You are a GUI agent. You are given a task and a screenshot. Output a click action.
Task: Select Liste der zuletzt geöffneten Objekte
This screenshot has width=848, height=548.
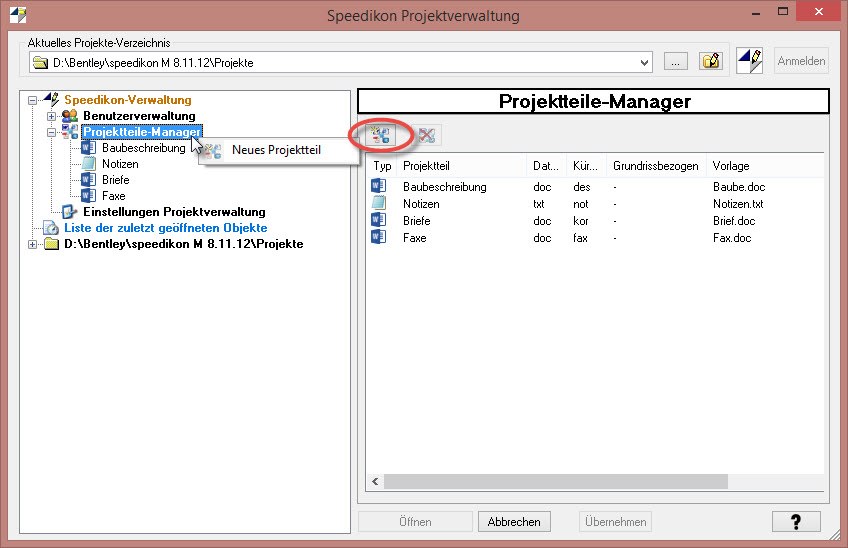[165, 228]
